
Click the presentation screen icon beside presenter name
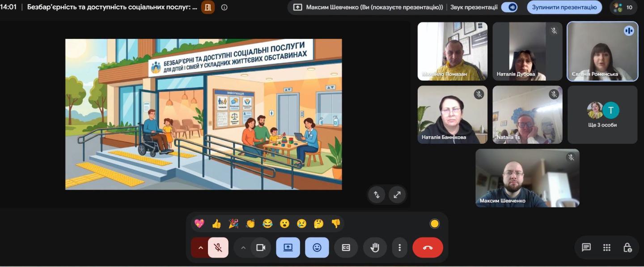pos(297,7)
